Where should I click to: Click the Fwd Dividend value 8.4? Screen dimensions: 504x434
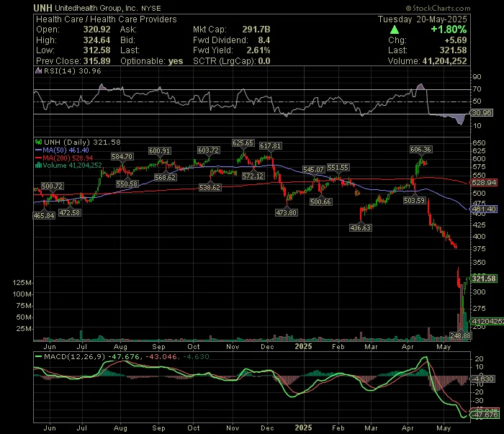click(x=264, y=40)
